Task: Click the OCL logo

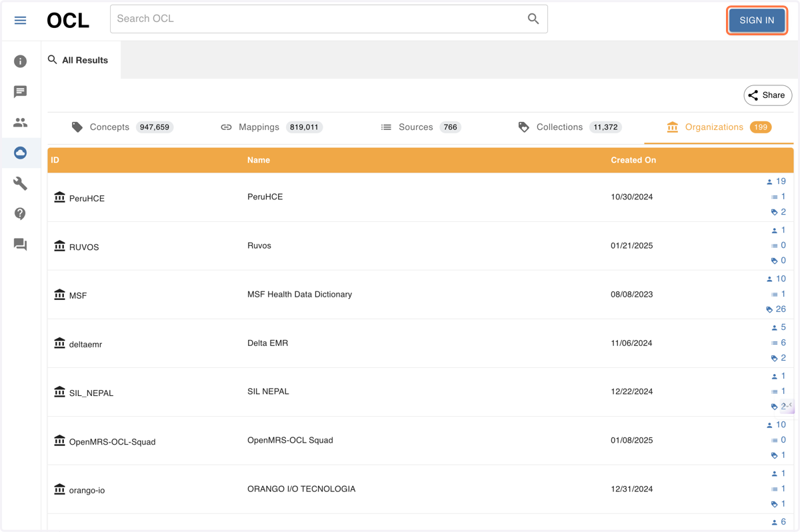Action: tap(68, 21)
